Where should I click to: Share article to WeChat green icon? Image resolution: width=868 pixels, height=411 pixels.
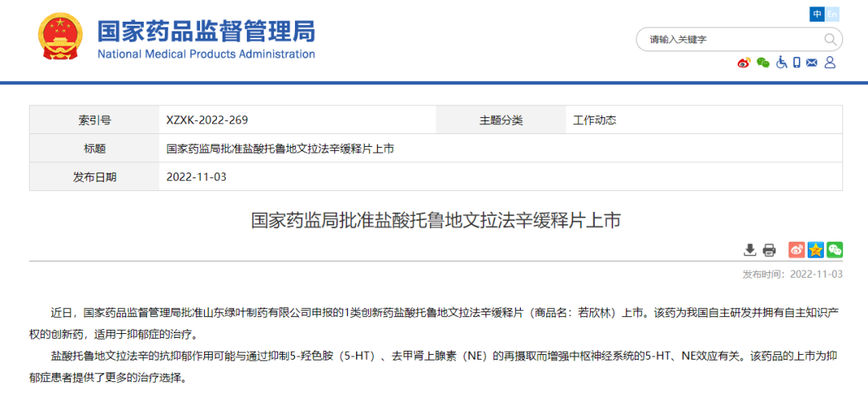pos(835,250)
